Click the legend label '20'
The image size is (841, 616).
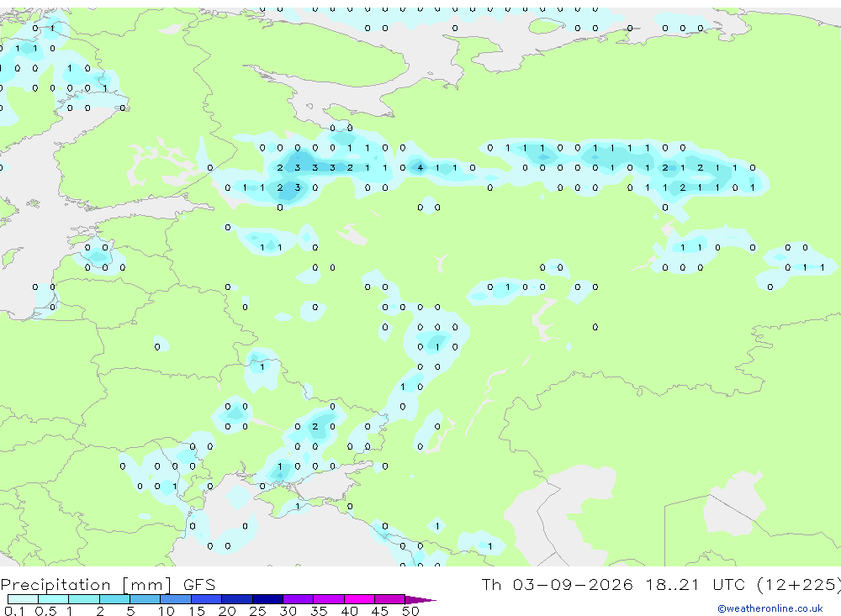point(227,611)
